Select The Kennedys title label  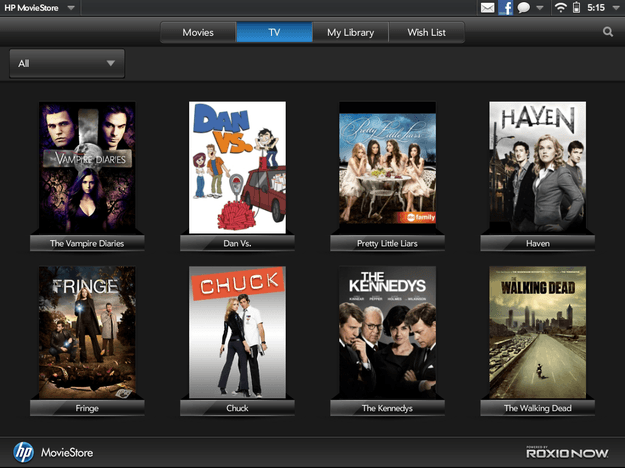pyautogui.click(x=387, y=408)
